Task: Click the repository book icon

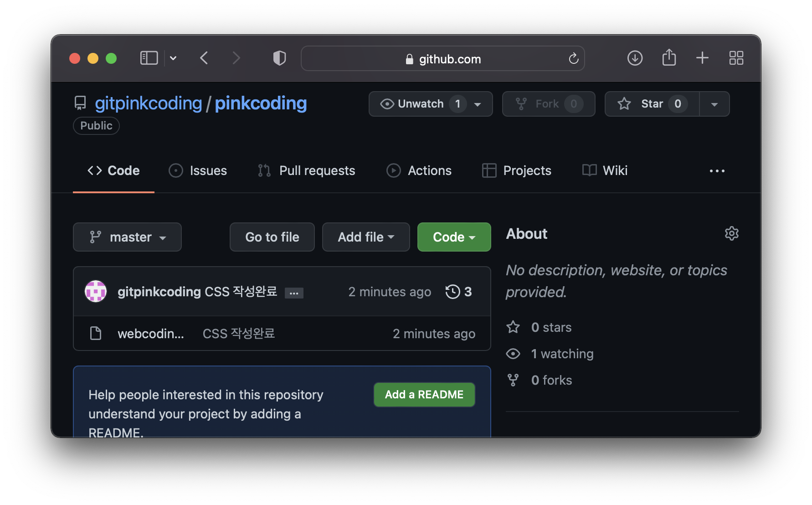Action: 80,103
